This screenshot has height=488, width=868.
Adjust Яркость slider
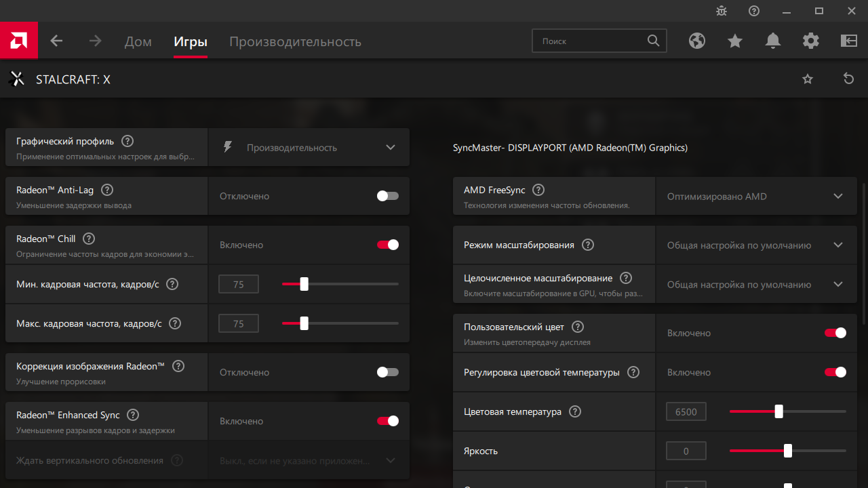click(x=788, y=451)
